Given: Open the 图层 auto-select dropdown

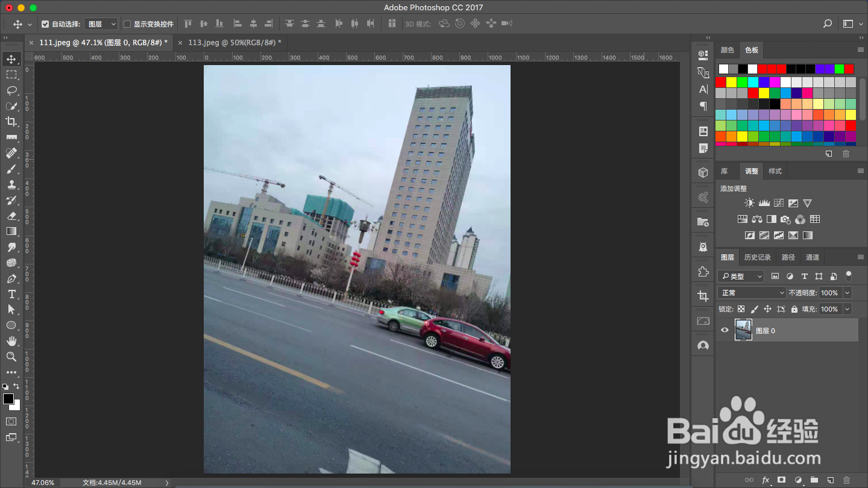Looking at the screenshot, I should 101,24.
